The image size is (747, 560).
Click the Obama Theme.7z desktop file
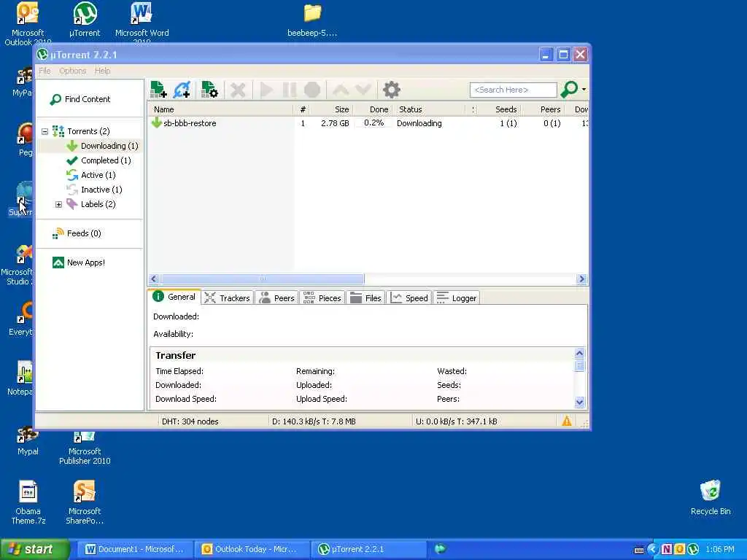pos(28,502)
